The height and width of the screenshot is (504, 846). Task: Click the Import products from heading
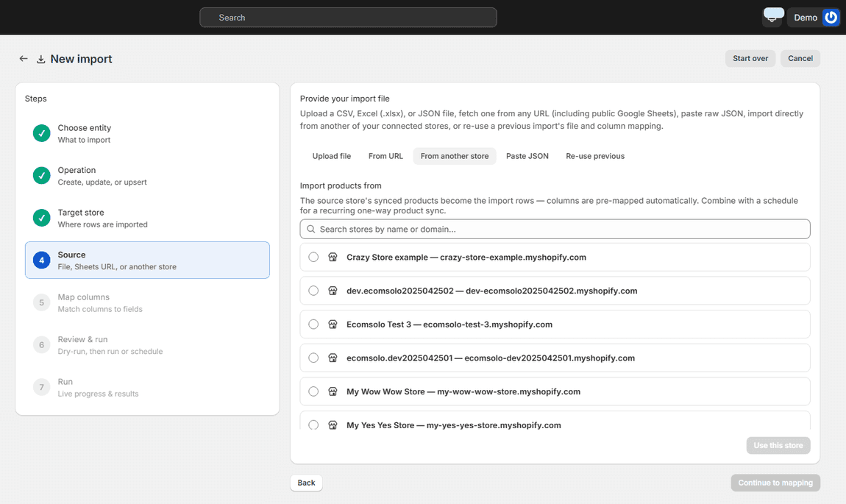point(341,185)
